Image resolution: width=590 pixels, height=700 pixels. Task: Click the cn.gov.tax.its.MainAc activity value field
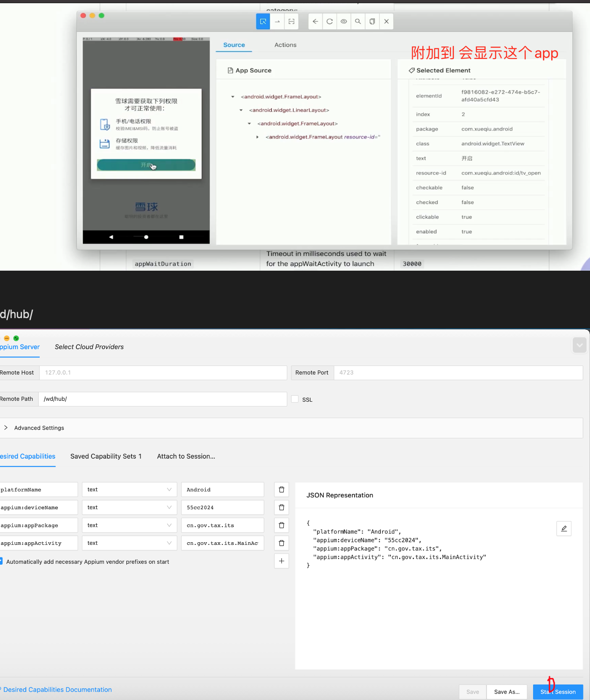[x=223, y=543]
